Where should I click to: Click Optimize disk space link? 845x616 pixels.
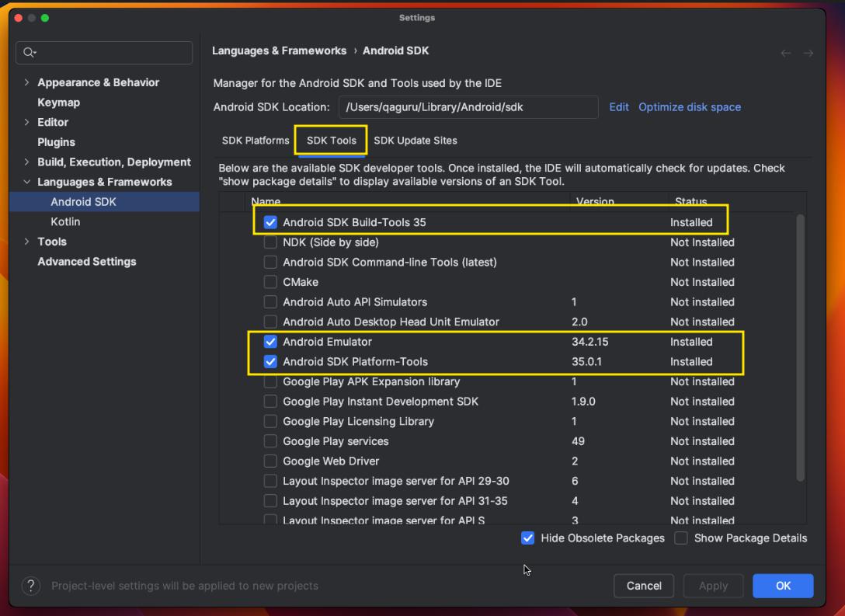(689, 106)
